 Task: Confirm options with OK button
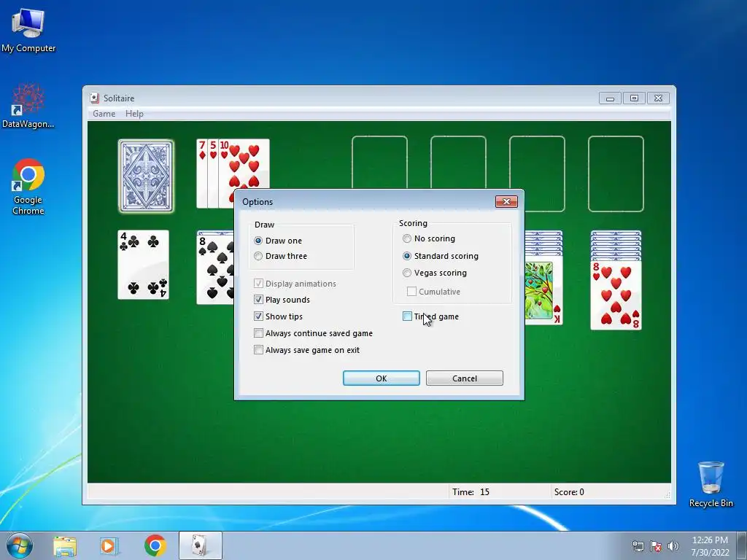coord(381,378)
